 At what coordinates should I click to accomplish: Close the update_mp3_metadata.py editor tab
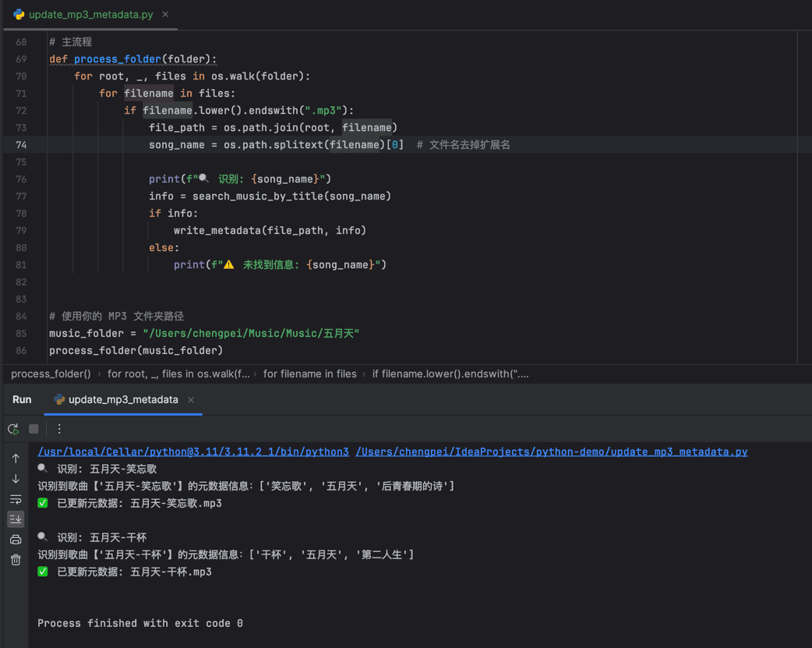click(165, 15)
